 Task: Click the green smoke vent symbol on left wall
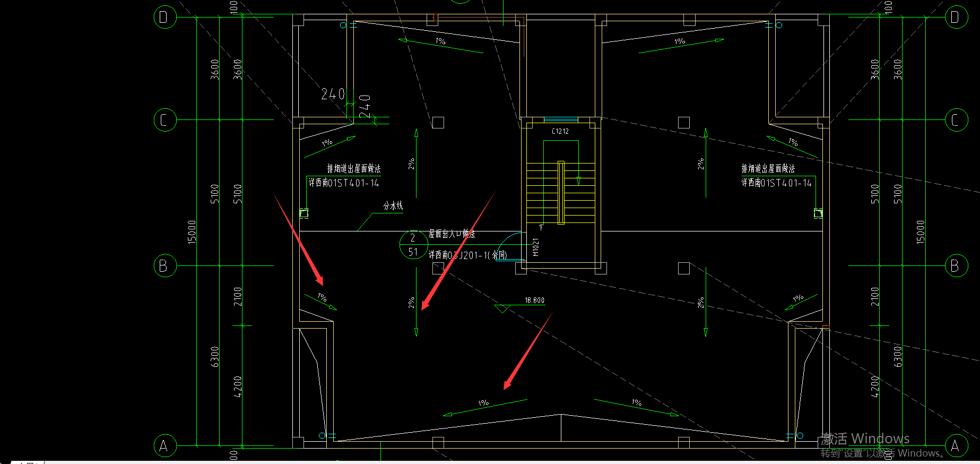303,213
